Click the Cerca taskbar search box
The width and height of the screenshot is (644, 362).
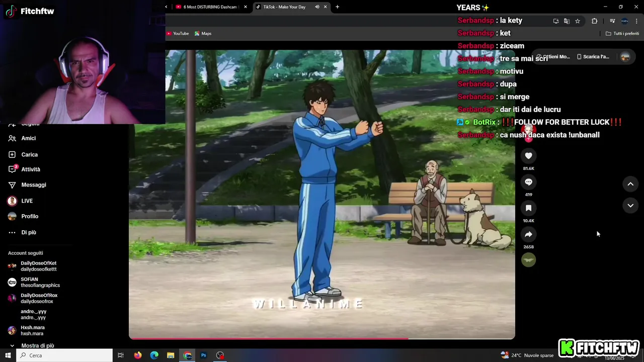(x=64, y=355)
